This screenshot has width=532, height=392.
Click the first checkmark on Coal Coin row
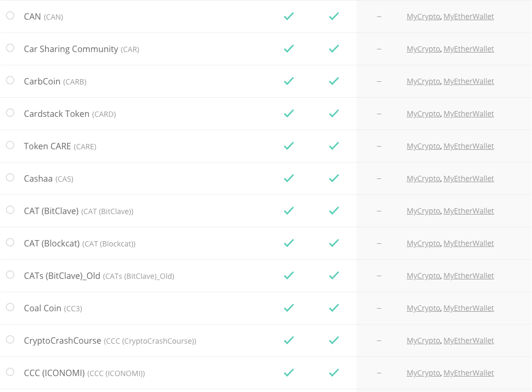(x=289, y=308)
